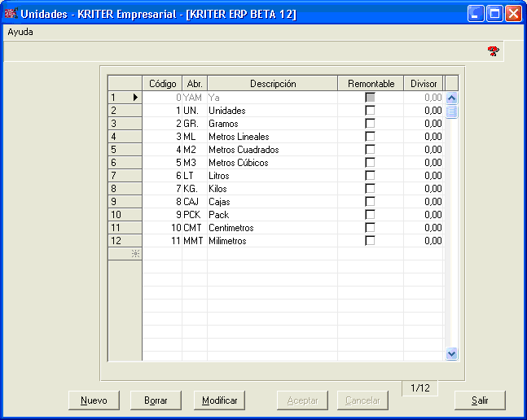
Task: Click the 'Centimetros' description cell
Action: [272, 228]
